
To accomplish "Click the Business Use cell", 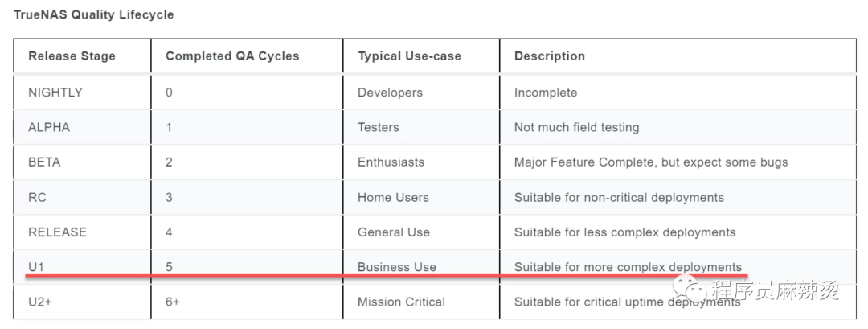I will 397,267.
